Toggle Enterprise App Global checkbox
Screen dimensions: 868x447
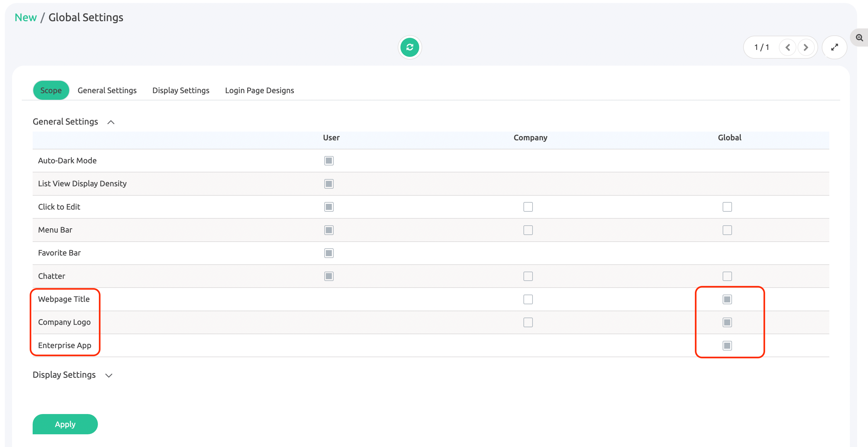727,345
